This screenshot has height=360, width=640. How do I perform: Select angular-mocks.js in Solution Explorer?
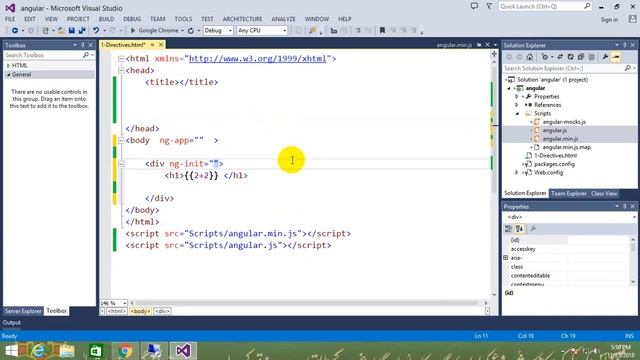click(564, 122)
